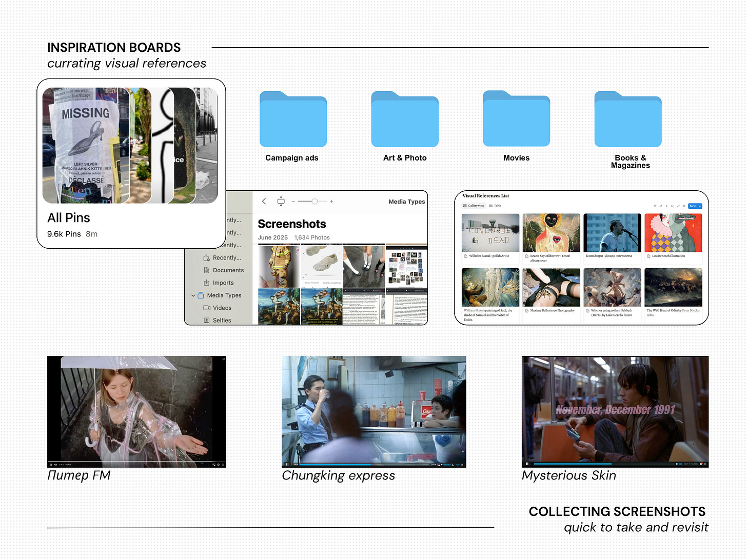Pause the Mysterious Skin video player

pos(527,464)
